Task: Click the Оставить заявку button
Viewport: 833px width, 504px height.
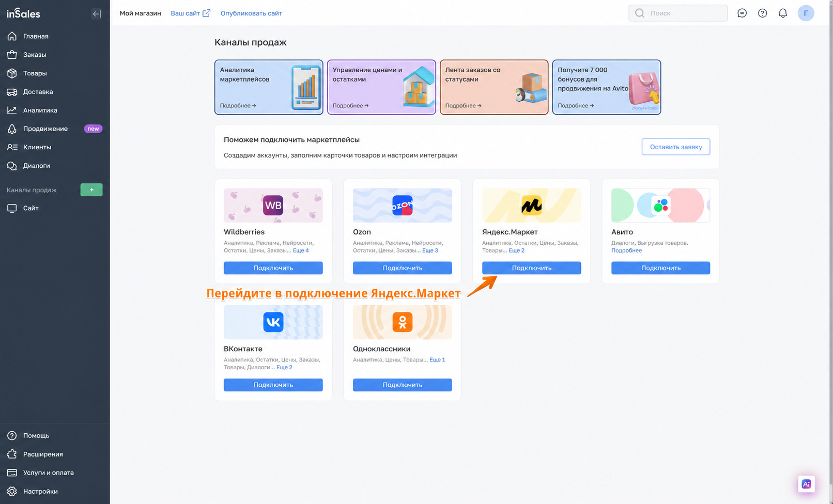Action: pos(676,147)
